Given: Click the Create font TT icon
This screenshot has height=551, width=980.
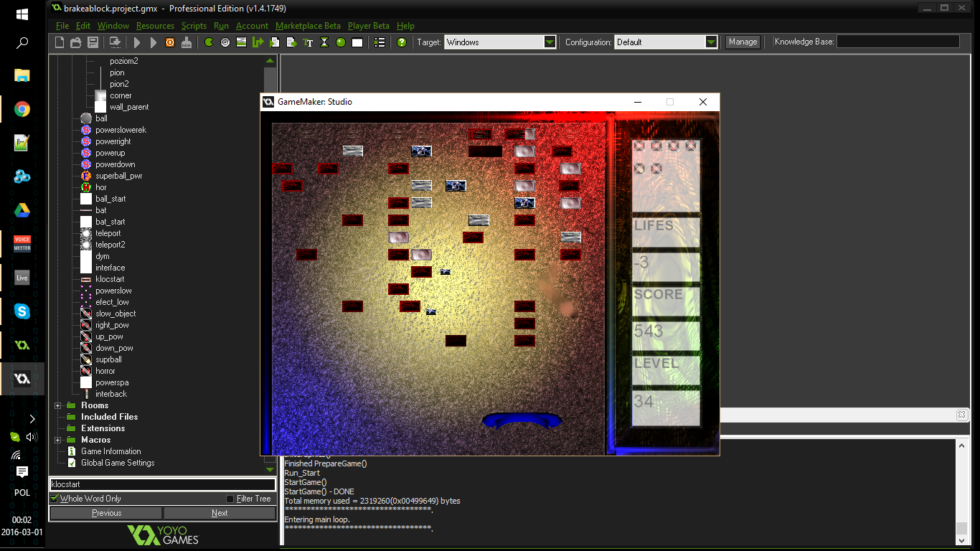Looking at the screenshot, I should (x=308, y=42).
